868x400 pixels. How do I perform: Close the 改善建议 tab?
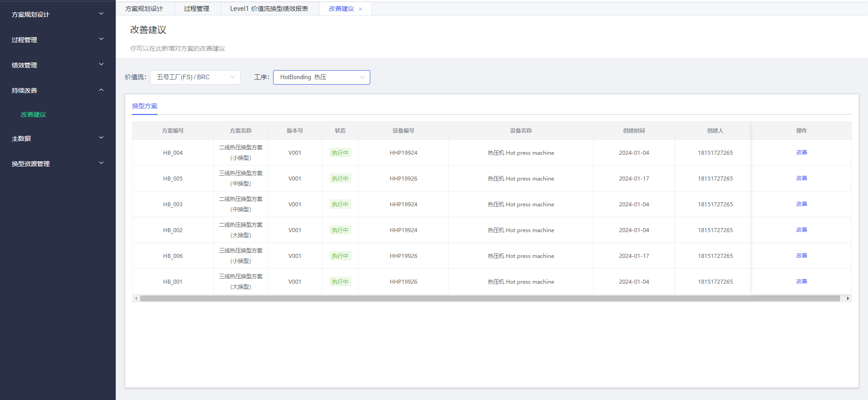(360, 9)
